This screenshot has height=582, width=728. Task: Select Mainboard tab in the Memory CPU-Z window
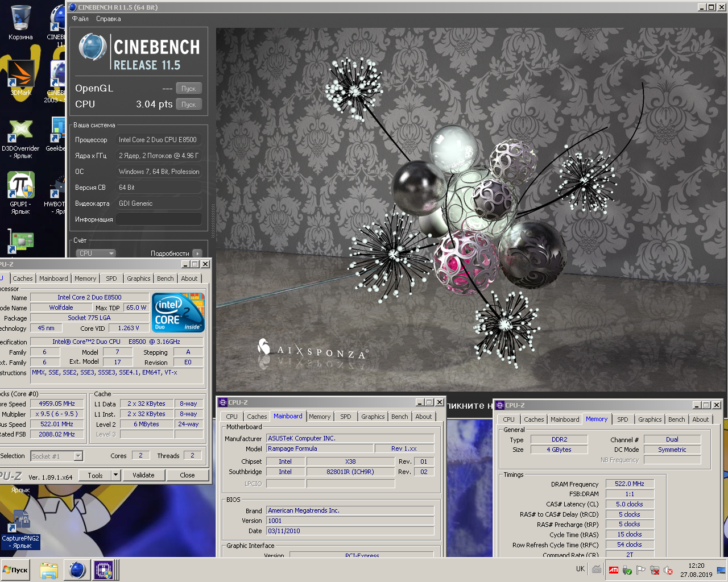tap(565, 419)
